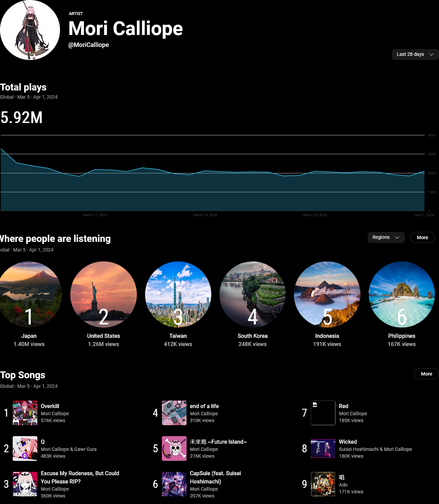
Task: Click More button beside Regions
Action: 422,237
